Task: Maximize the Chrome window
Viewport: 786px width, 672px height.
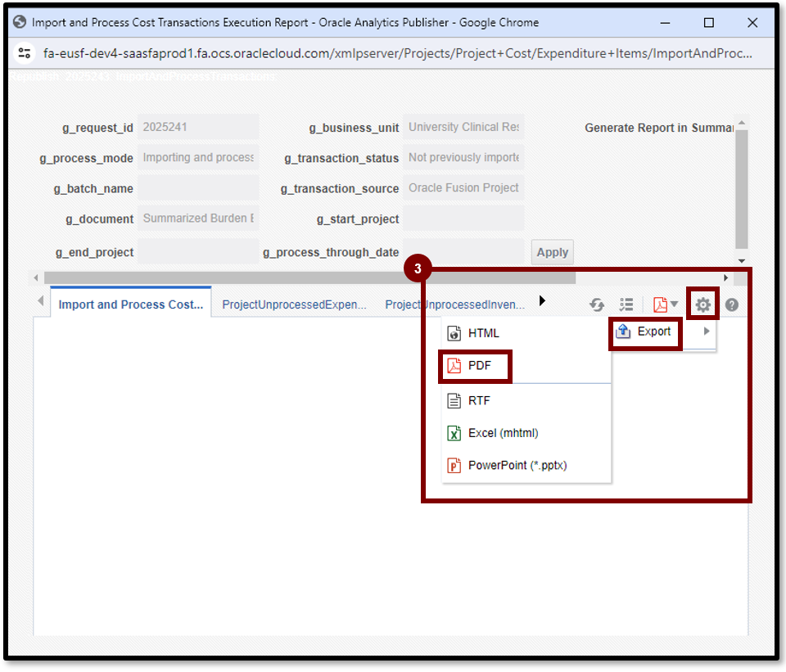Action: pyautogui.click(x=709, y=23)
